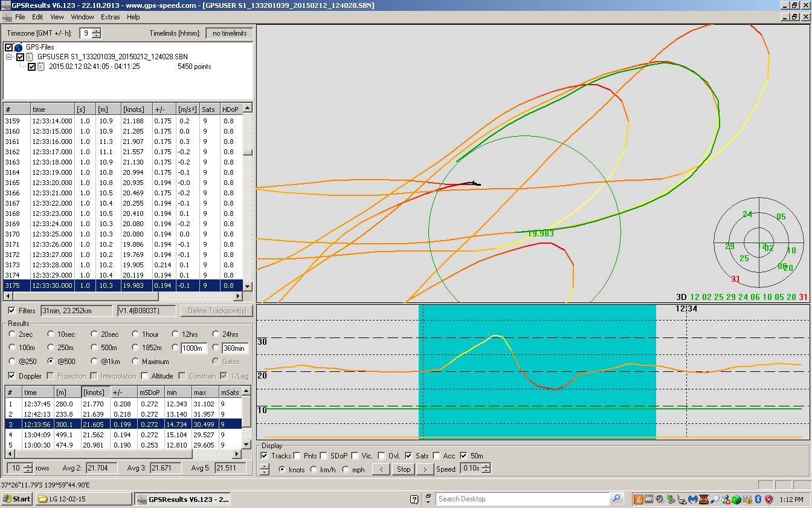Click the desktop search magnifier icon
812x508 pixels.
pos(616,499)
